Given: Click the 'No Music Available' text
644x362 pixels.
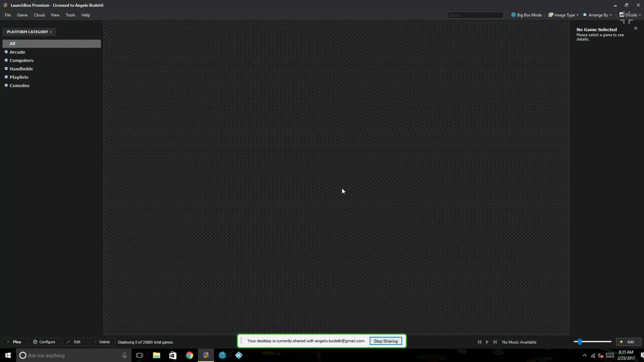Looking at the screenshot, I should coord(519,342).
